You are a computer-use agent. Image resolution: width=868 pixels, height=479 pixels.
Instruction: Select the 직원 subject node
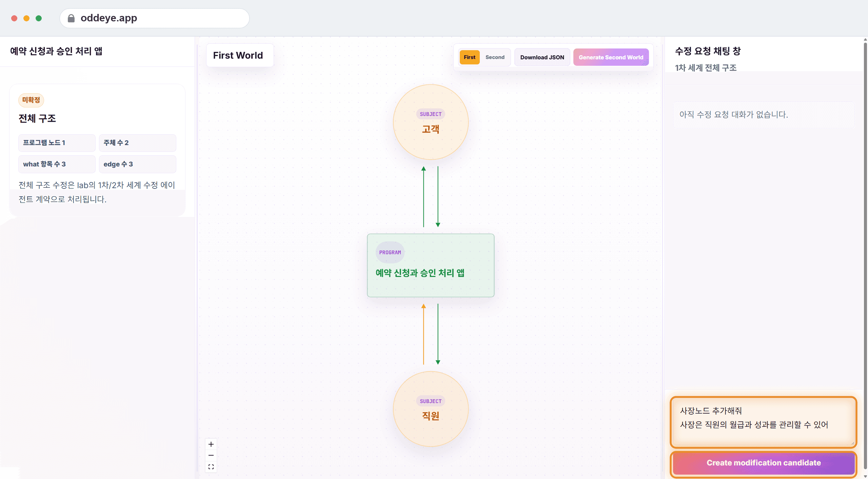[431, 409]
